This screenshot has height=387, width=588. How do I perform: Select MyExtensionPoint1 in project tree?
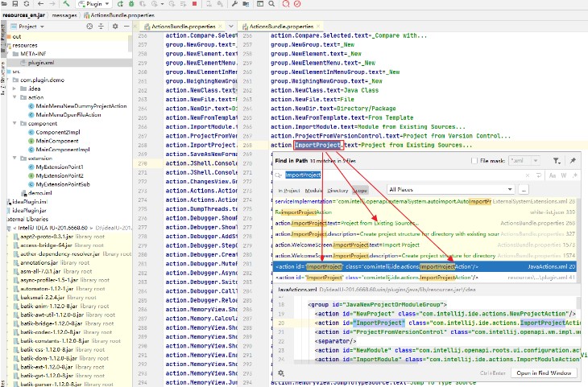[60, 167]
